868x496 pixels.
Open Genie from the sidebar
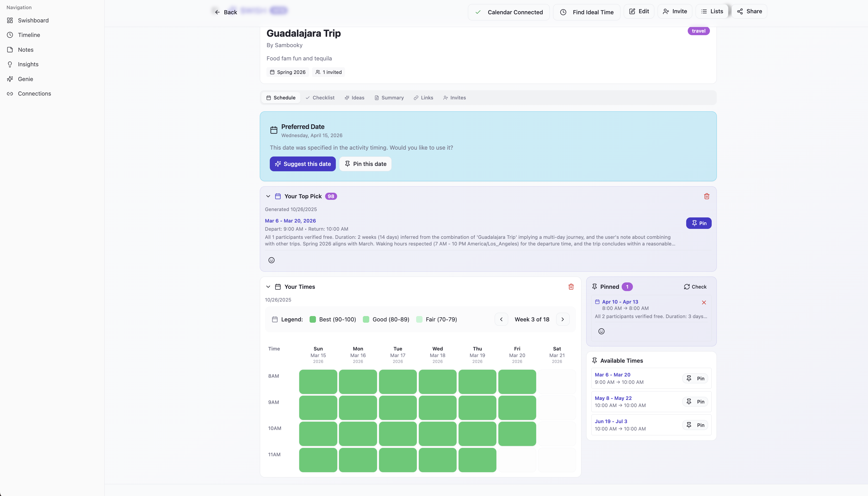click(x=25, y=79)
